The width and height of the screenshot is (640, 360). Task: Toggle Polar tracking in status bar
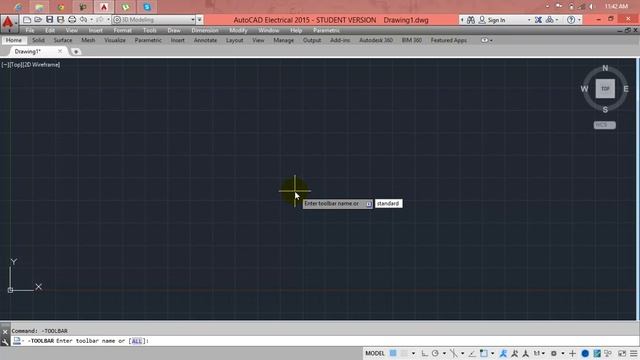435,353
